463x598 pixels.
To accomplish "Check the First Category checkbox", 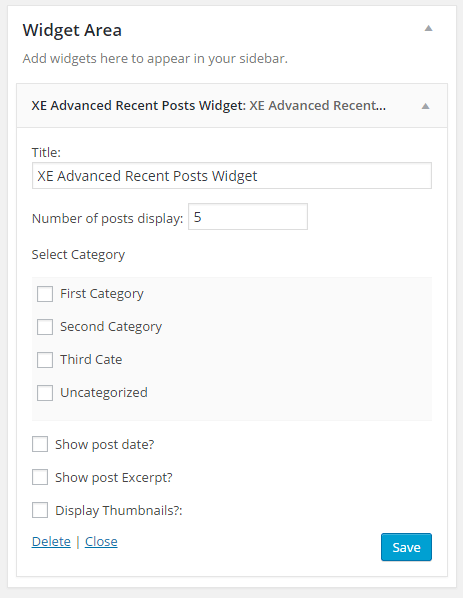I will [45, 294].
